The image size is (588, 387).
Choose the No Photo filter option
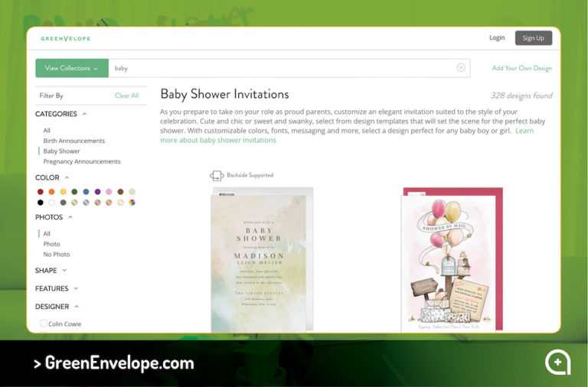56,255
